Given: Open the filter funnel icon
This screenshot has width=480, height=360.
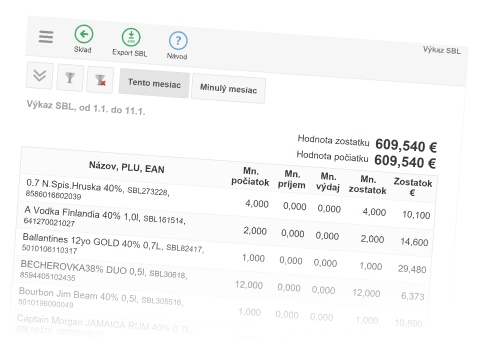Looking at the screenshot, I should [x=70, y=78].
